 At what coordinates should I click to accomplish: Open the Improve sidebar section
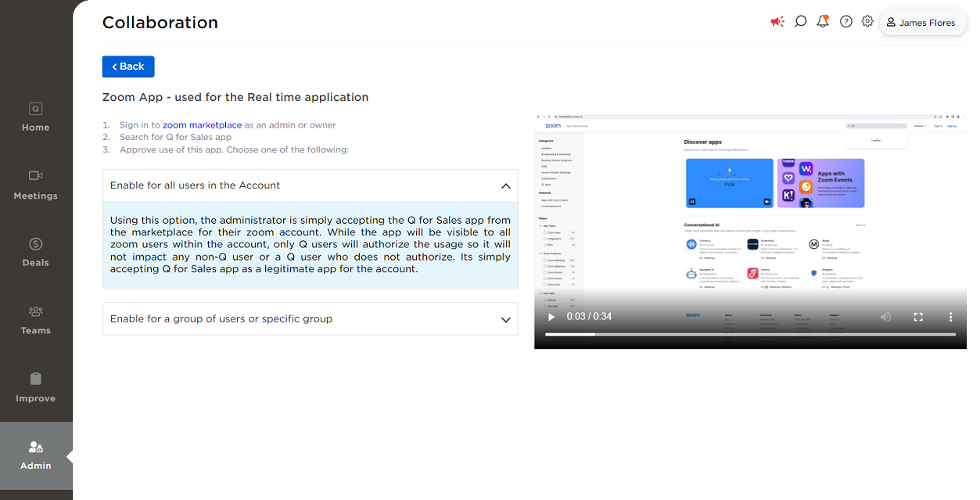click(36, 388)
